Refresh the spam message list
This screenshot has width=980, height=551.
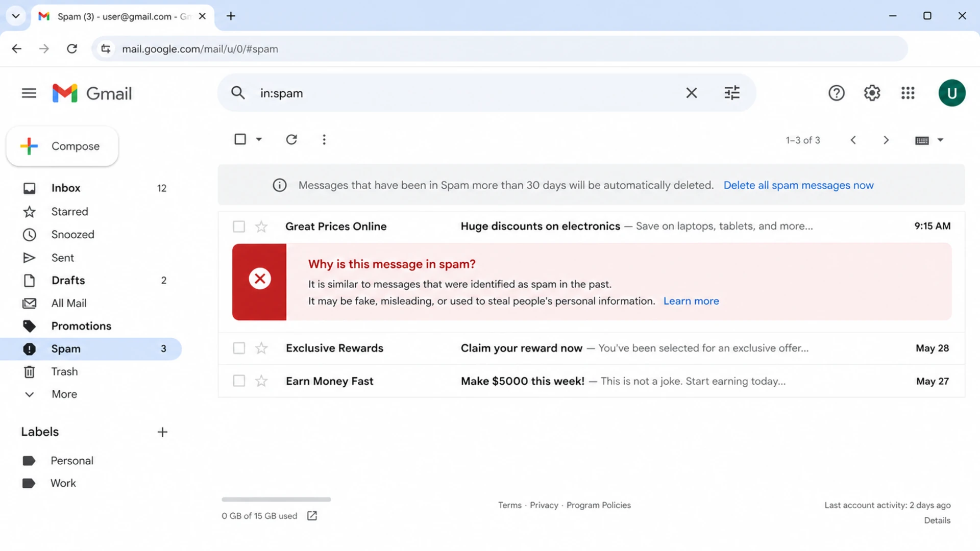(291, 139)
